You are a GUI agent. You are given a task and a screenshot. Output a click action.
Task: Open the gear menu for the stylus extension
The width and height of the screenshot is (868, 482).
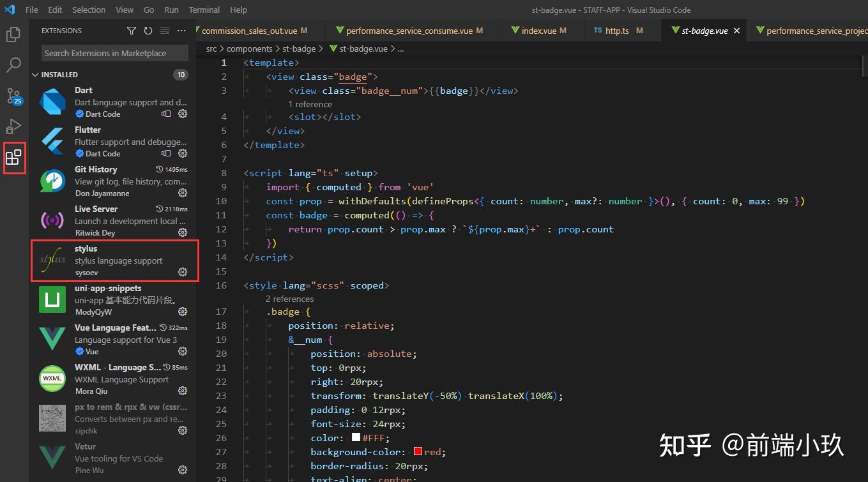coord(183,273)
